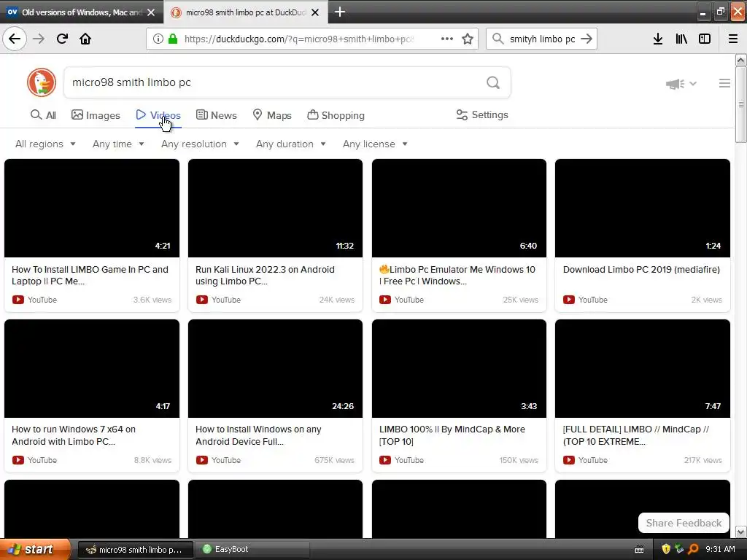
Task: Open Run Kali Linux 2022.3 on Android video title
Action: pos(265,275)
